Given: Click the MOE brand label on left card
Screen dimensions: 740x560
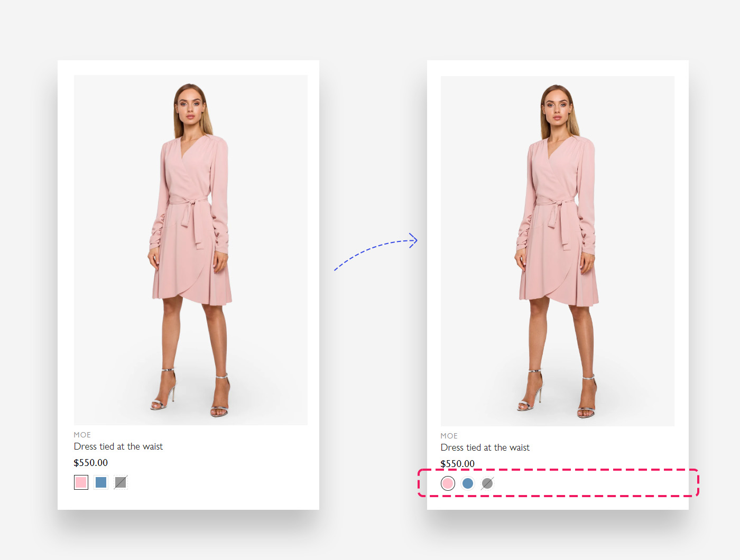Looking at the screenshot, I should pos(82,435).
